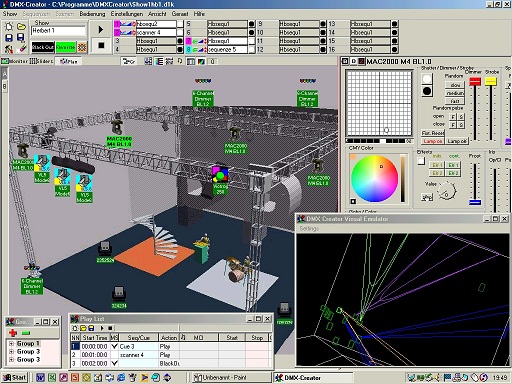Click the Fixt. Reset button
This screenshot has width=512, height=384.
[x=433, y=133]
